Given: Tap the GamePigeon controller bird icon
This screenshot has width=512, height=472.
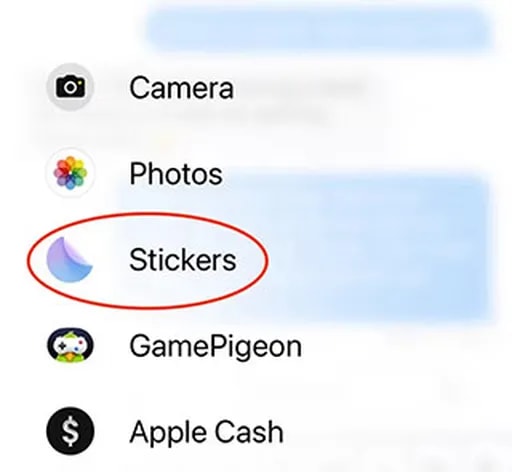Looking at the screenshot, I should [70, 345].
